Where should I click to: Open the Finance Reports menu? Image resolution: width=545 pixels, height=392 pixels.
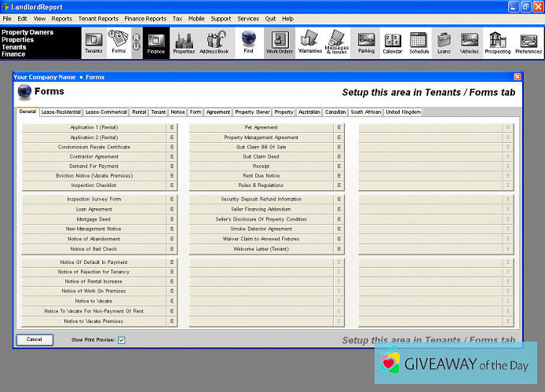pyautogui.click(x=145, y=18)
